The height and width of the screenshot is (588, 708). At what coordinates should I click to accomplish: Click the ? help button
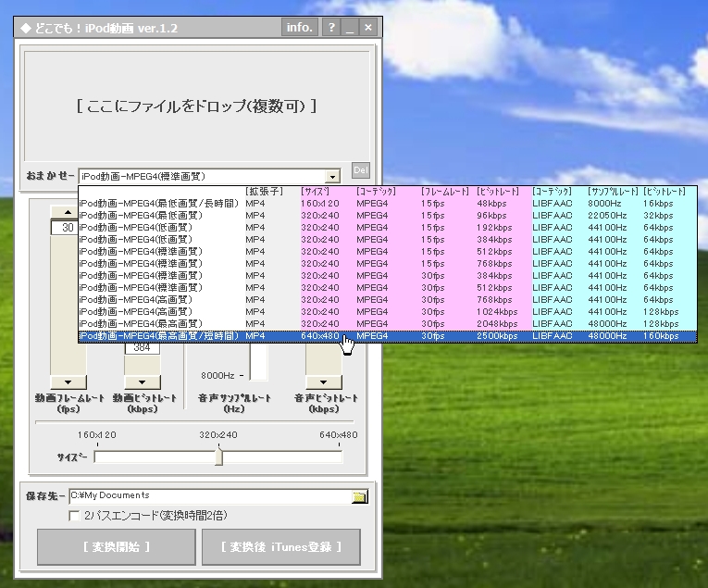pos(331,28)
